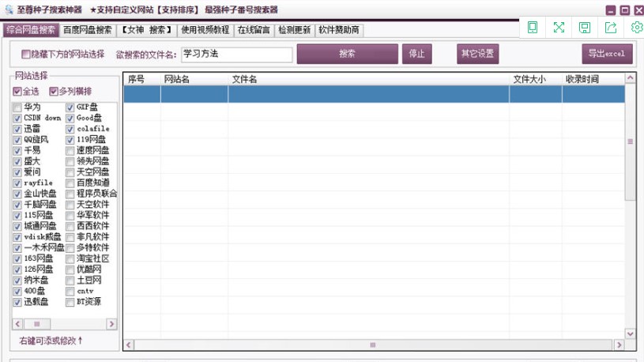Uncheck the 城通网盘 checkbox
Image resolution: width=644 pixels, height=362 pixels.
pyautogui.click(x=17, y=226)
